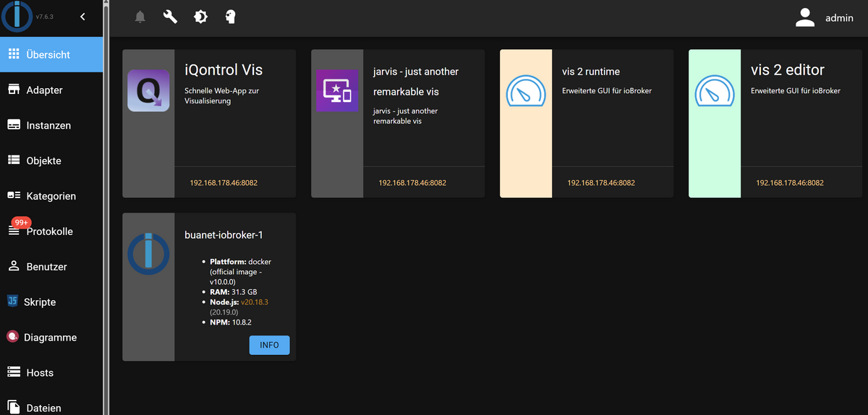Open the admin user account icon
This screenshot has height=415, width=868.
805,18
